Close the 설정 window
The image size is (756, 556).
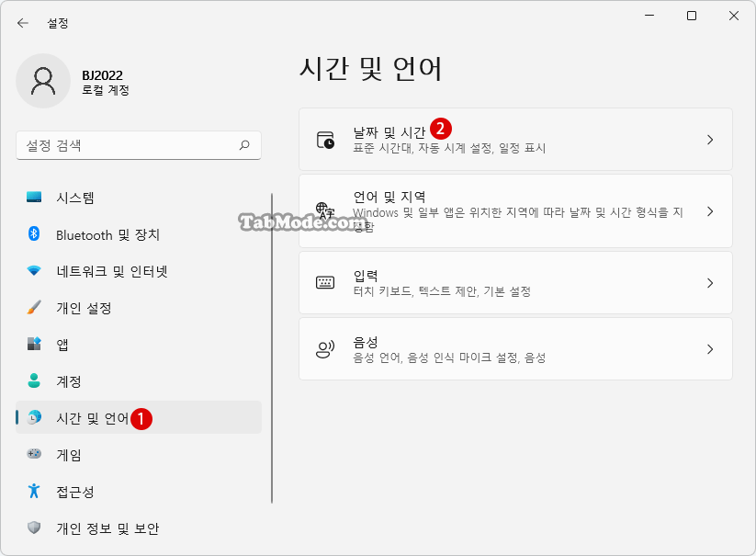tap(734, 16)
